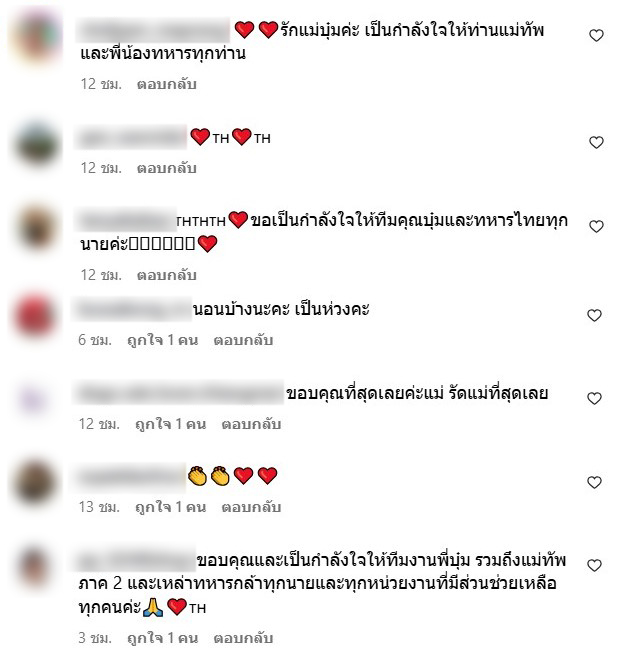Like the comment about รักแม่บุ๋มค่ะ
The height and width of the screenshot is (657, 619).
point(596,36)
